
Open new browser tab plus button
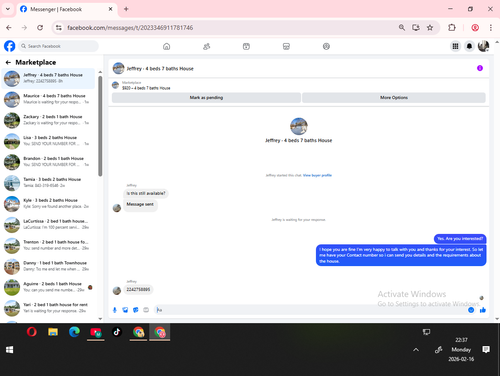coord(126,9)
